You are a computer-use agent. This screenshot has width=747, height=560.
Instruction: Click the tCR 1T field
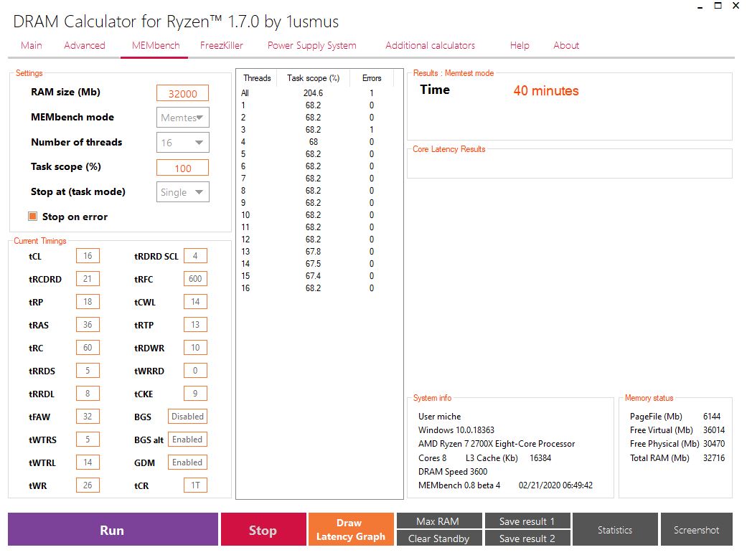click(x=195, y=485)
